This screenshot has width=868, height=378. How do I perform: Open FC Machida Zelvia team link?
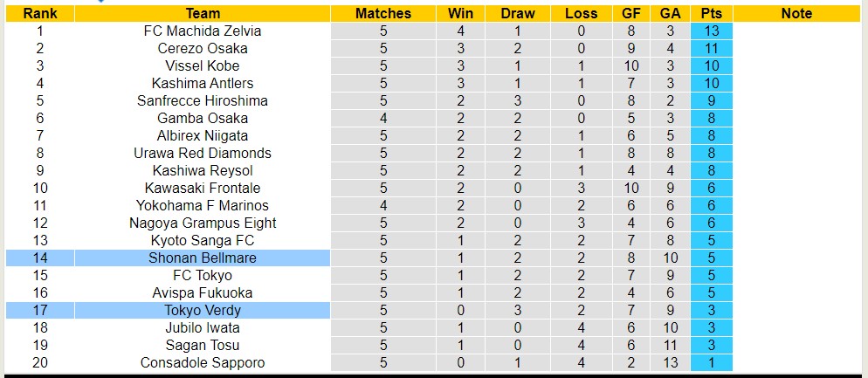203,31
